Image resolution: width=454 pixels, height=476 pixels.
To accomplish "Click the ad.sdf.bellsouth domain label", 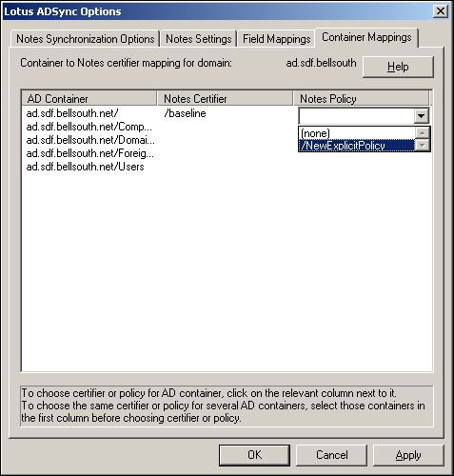I will (x=321, y=63).
